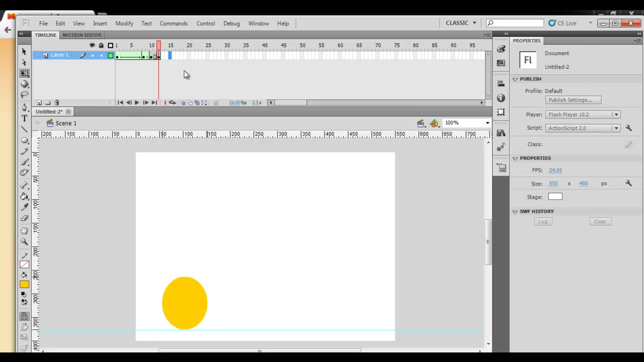This screenshot has width=644, height=362.
Task: Select the Text tool
Action: pyautogui.click(x=24, y=118)
